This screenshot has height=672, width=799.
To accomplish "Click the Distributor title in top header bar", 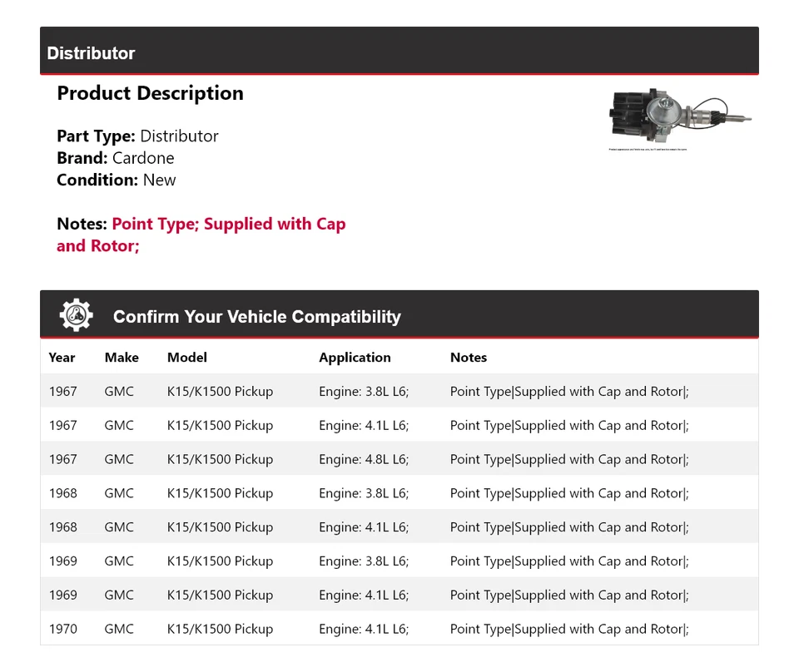I will 91,53.
